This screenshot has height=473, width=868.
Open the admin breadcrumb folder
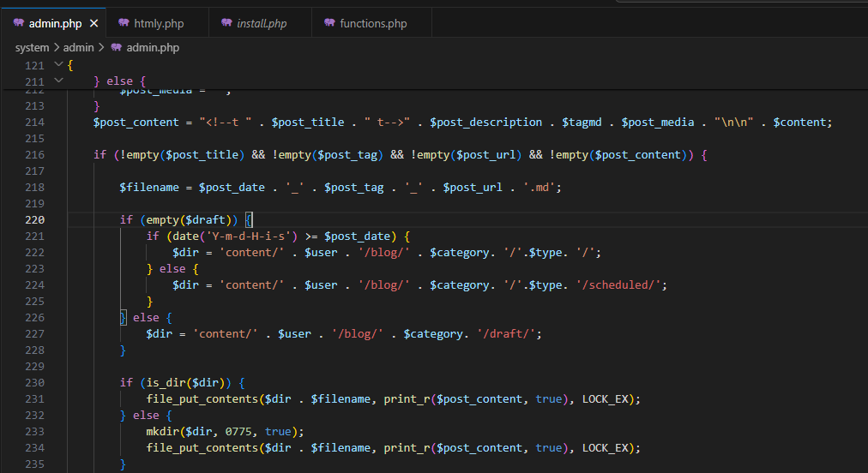(79, 47)
